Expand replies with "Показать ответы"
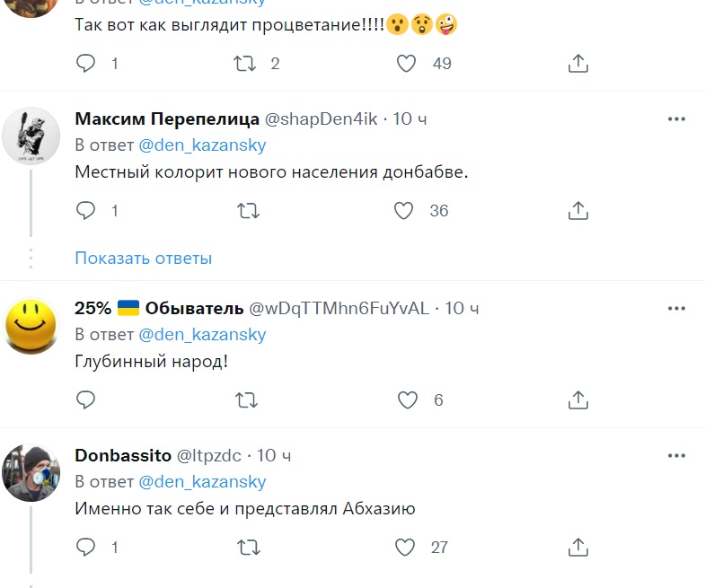This screenshot has height=588, width=705. [x=143, y=259]
